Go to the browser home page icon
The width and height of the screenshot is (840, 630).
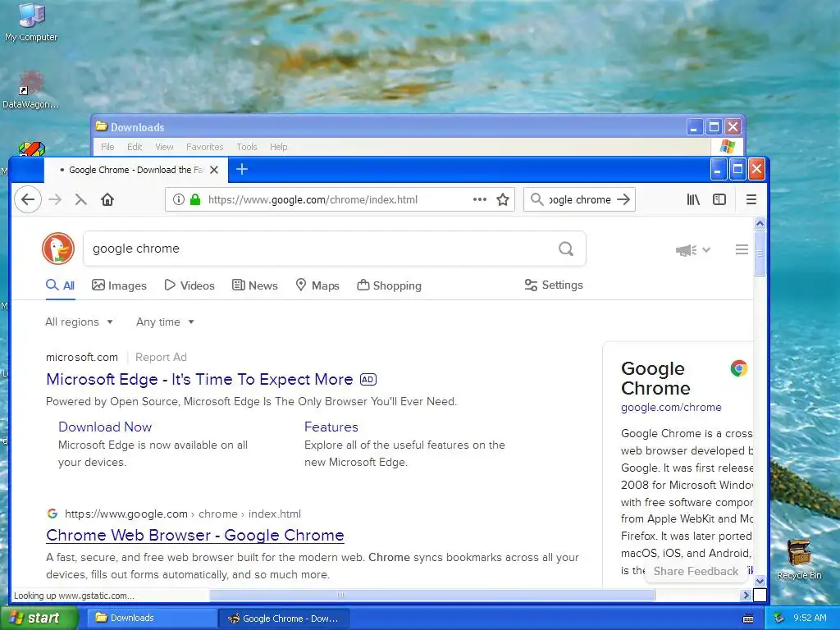pyautogui.click(x=107, y=200)
